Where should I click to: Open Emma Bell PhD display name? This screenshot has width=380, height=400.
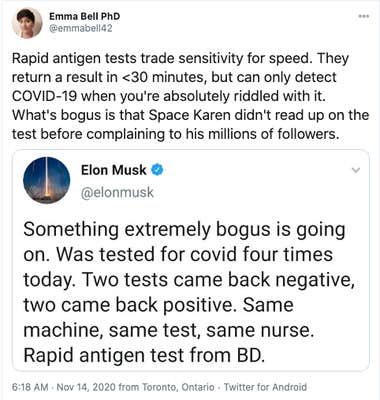[x=85, y=16]
